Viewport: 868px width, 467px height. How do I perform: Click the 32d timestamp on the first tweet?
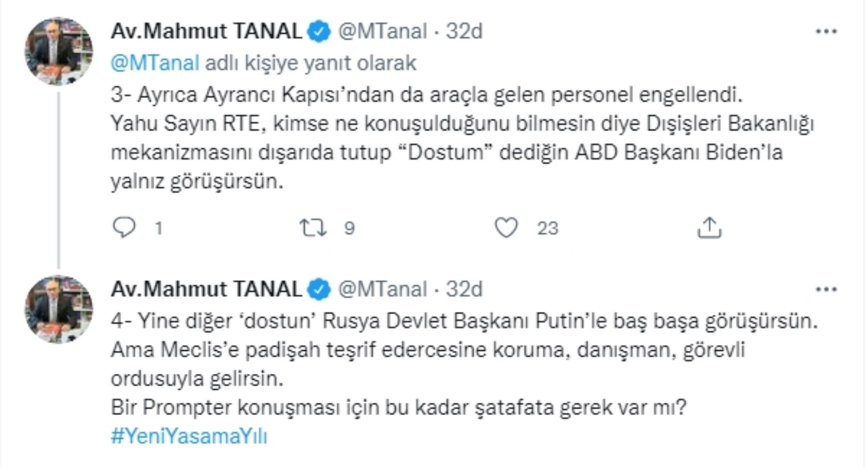tap(464, 32)
